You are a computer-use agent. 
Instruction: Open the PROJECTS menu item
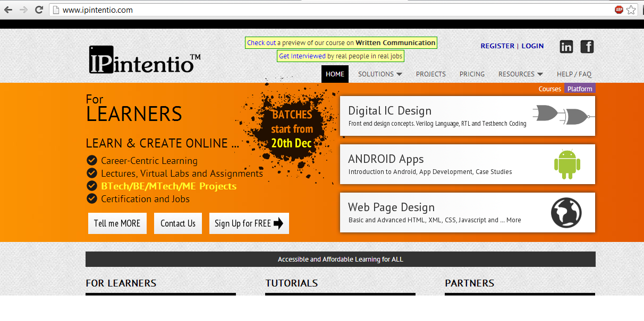[431, 74]
